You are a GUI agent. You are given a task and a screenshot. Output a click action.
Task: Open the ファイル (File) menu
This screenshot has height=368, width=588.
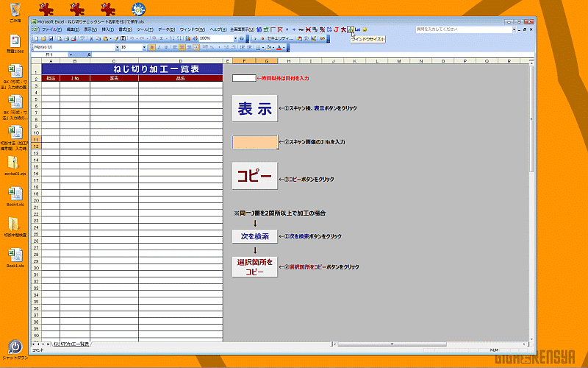[x=51, y=29]
